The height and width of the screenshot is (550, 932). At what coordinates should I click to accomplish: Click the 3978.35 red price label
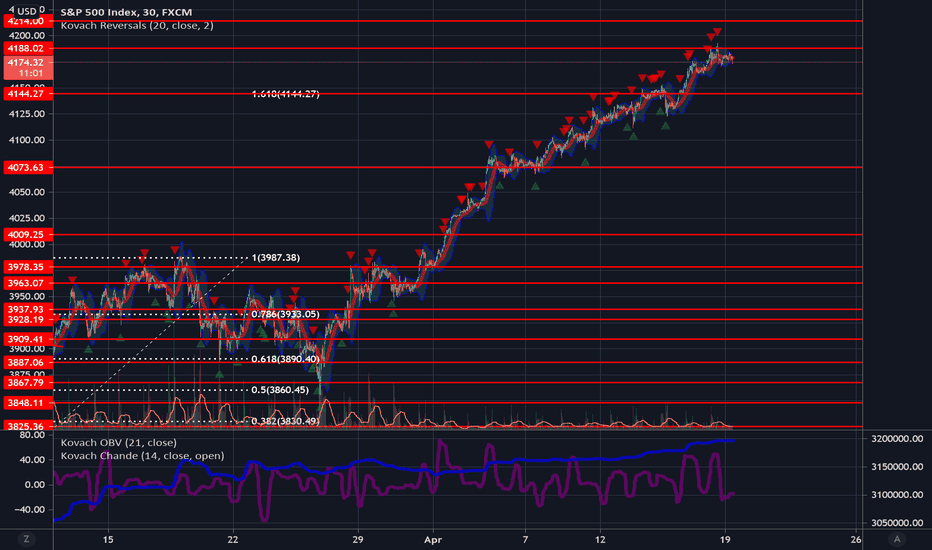[x=27, y=267]
